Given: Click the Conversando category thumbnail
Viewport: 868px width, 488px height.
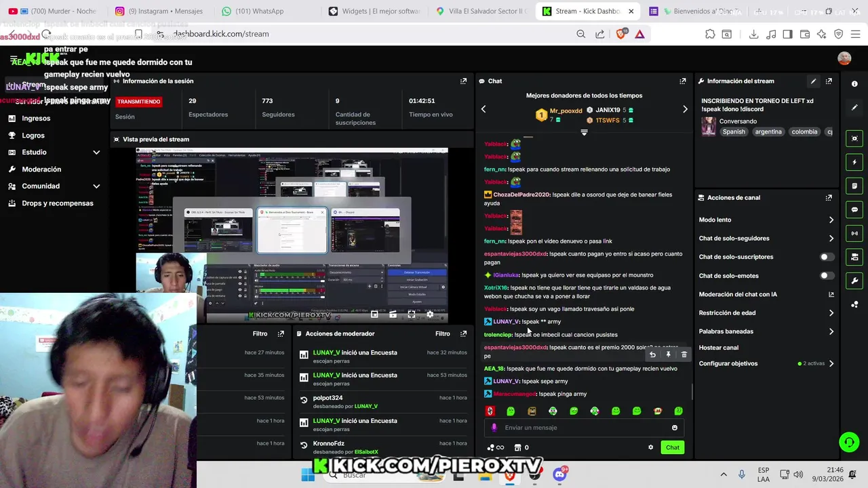Looking at the screenshot, I should tap(709, 126).
